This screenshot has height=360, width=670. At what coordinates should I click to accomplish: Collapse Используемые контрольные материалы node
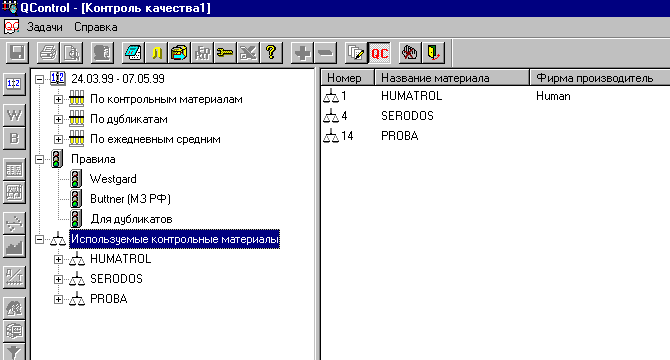[39, 239]
